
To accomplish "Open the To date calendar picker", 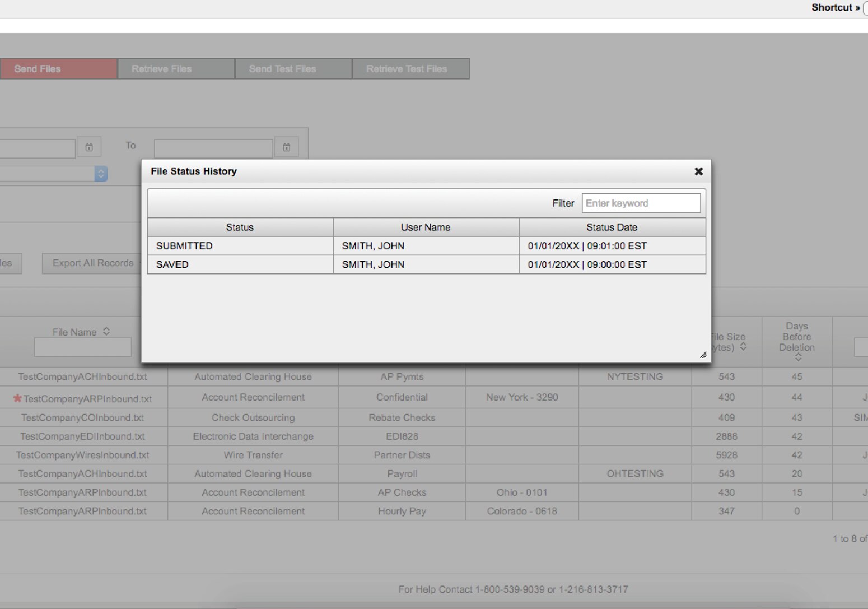I will pyautogui.click(x=286, y=147).
